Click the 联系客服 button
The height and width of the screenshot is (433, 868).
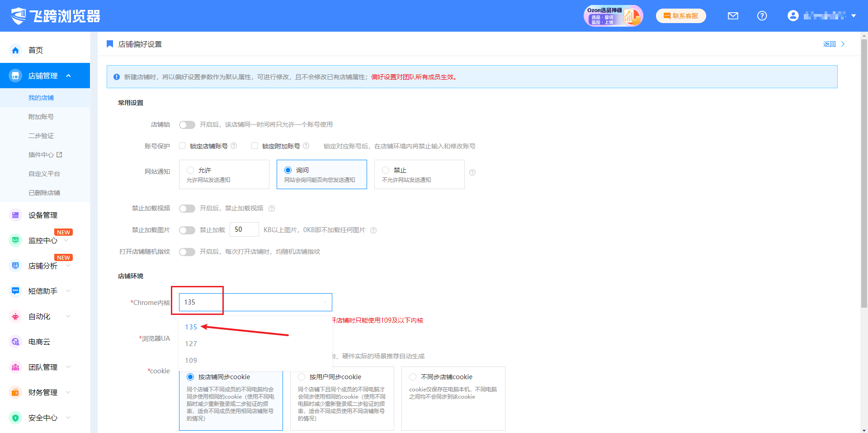[681, 16]
